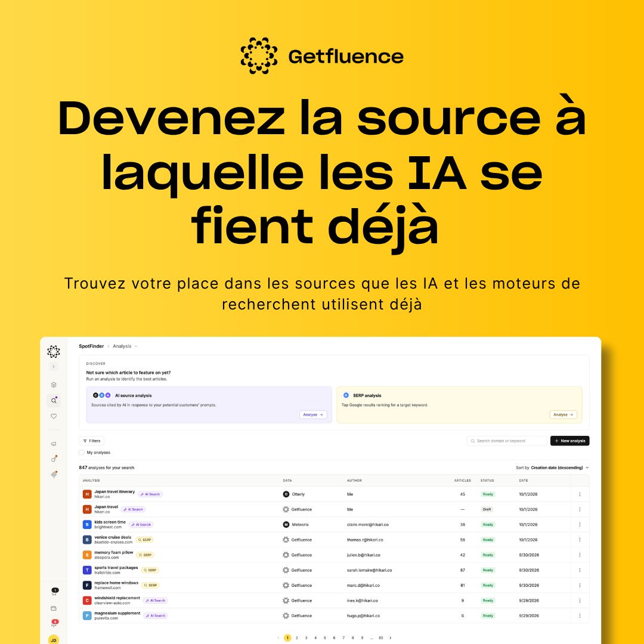Screen dimensions: 644x644
Task: Click the AI source analysis card title
Action: pyautogui.click(x=133, y=395)
